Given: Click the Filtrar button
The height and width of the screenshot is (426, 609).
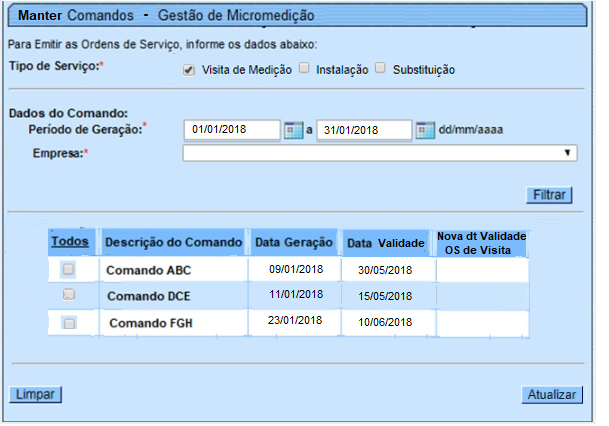Looking at the screenshot, I should coord(549,195).
